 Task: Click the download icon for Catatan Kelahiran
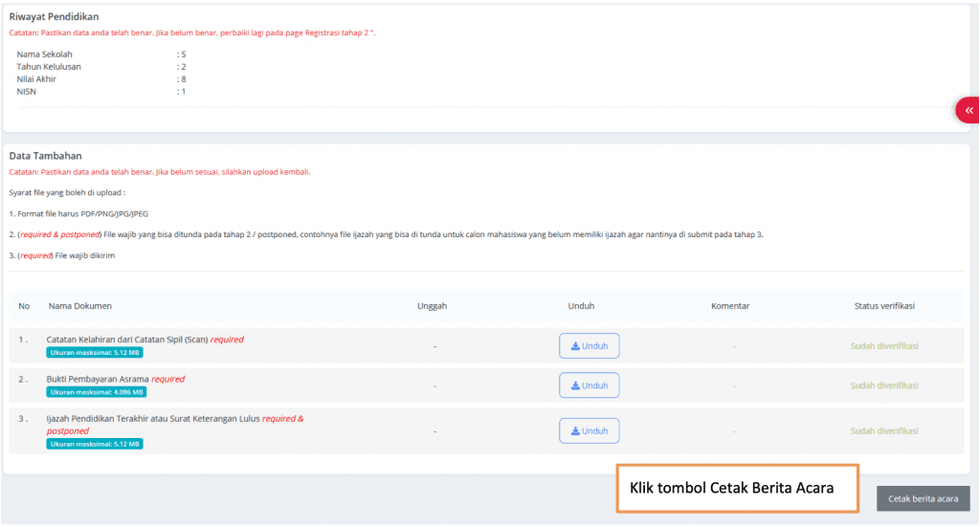point(576,346)
